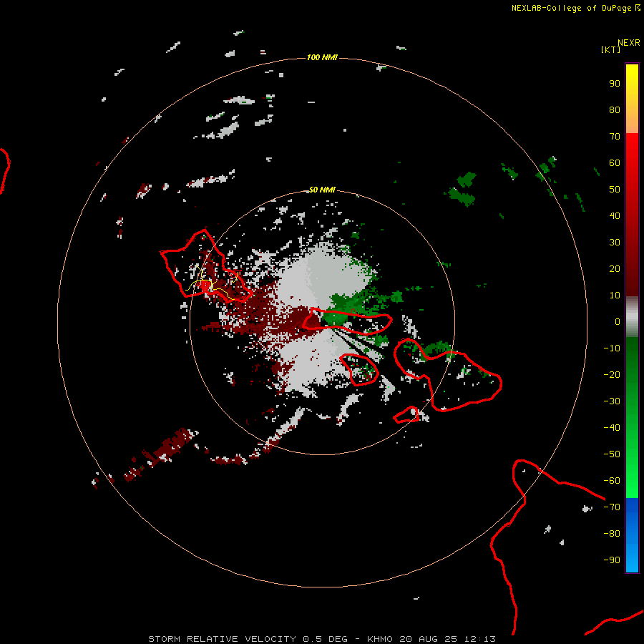This screenshot has width=644, height=644.
Task: Click the "NEXLAB-College of DuPage" credit text
Action: [571, 8]
